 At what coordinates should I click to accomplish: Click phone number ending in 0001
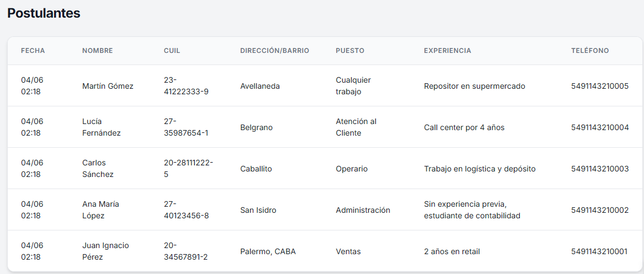(599, 251)
